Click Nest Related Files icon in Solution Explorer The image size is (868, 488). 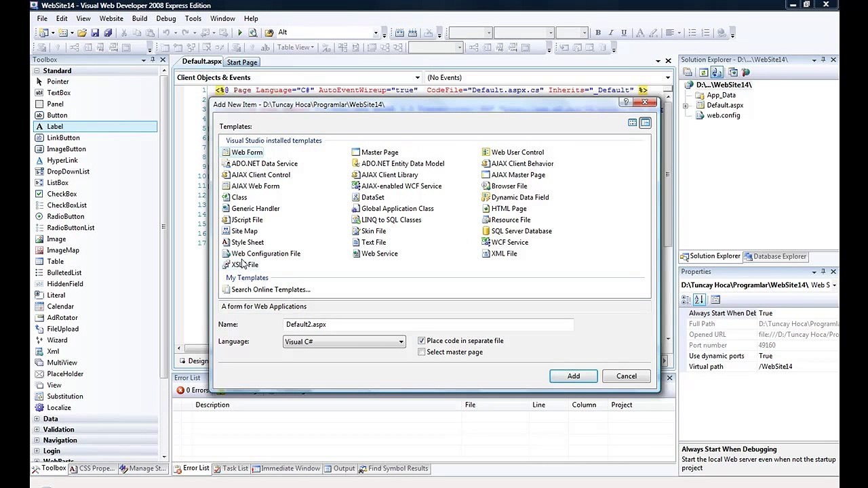pyautogui.click(x=716, y=73)
